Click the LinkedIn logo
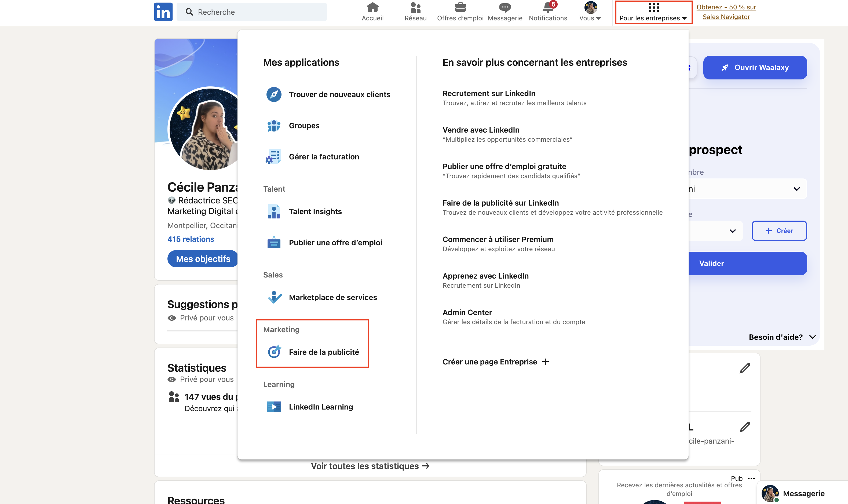The height and width of the screenshot is (504, 848). click(x=163, y=12)
